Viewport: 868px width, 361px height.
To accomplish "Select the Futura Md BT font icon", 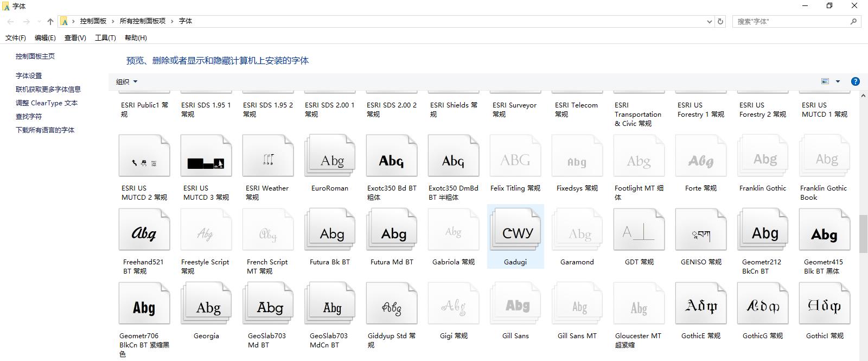I will (392, 230).
